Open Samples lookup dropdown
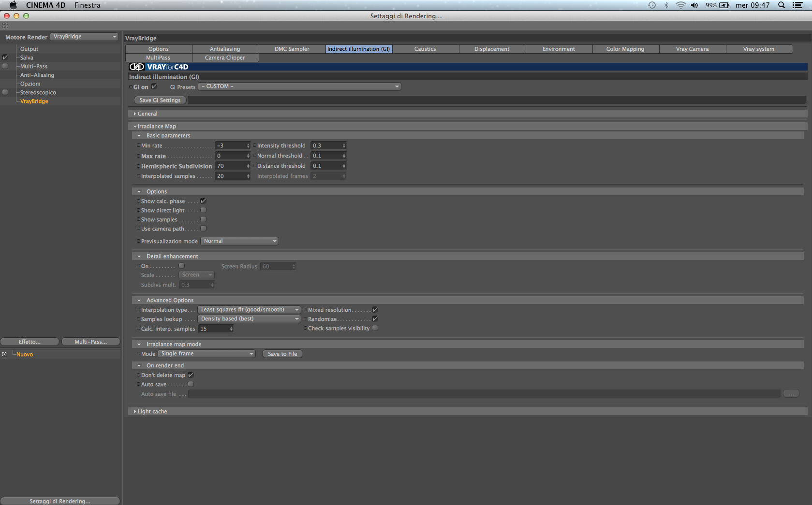 [249, 319]
